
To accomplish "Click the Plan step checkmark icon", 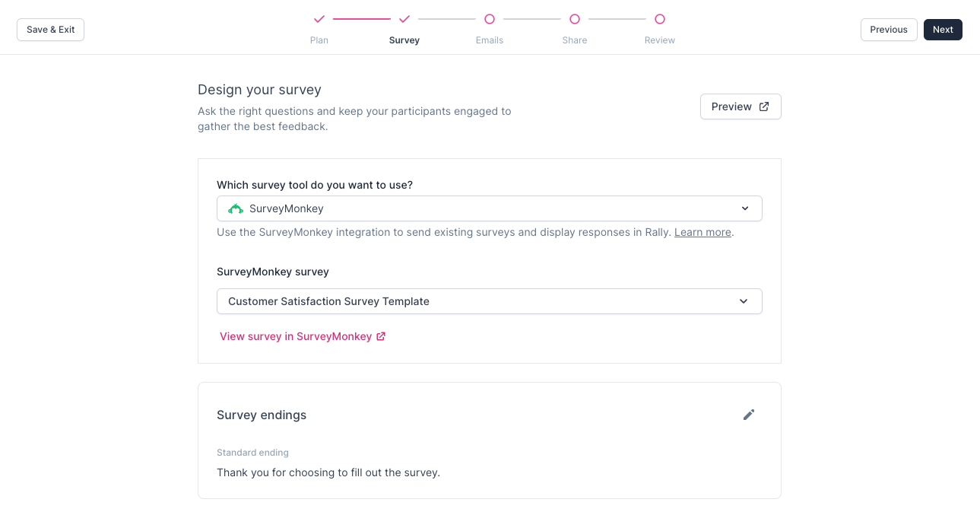I will (319, 19).
